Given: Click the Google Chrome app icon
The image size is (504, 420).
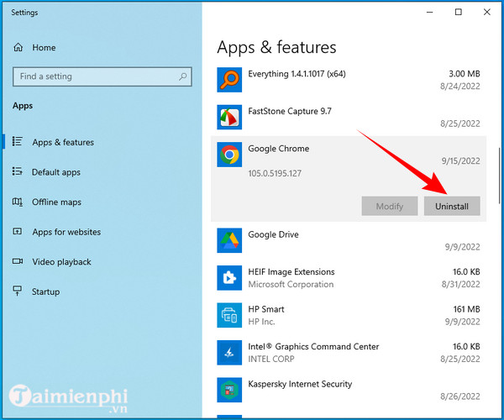Looking at the screenshot, I should point(229,155).
